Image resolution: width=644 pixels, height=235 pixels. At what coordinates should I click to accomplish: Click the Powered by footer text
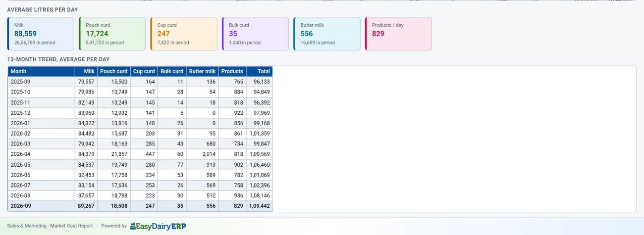[x=114, y=226]
